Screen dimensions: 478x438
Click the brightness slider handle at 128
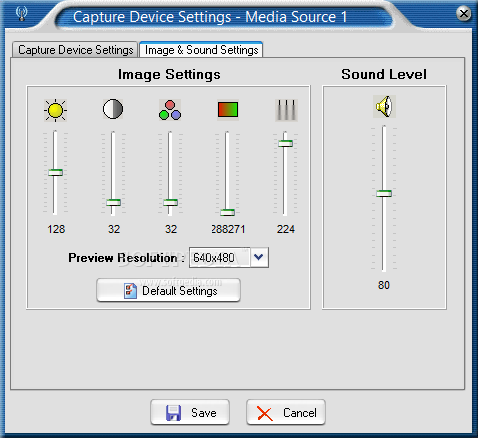55,172
